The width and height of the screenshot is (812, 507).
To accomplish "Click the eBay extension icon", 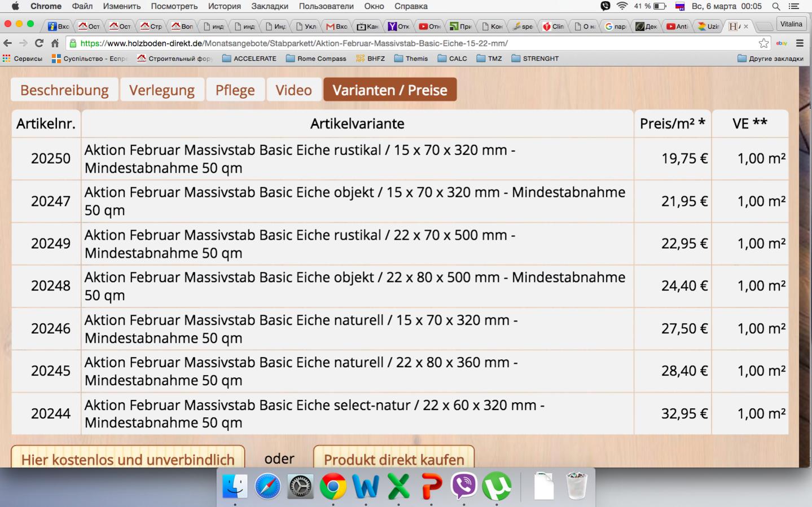I will pos(782,43).
